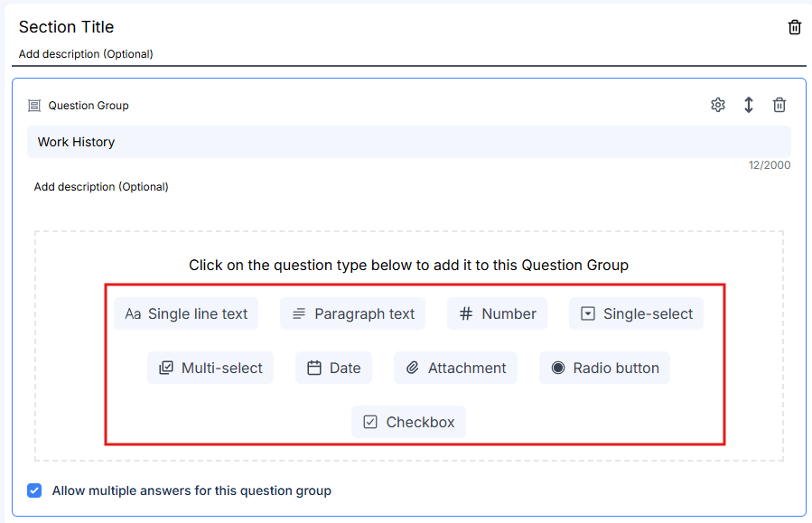Click the hash icon on Number

pyautogui.click(x=465, y=313)
